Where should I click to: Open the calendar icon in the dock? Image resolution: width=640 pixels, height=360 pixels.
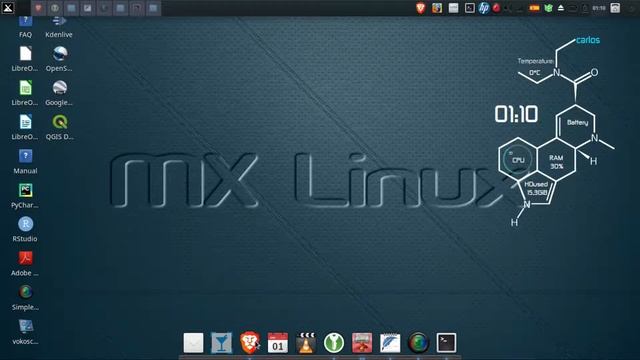tap(278, 342)
